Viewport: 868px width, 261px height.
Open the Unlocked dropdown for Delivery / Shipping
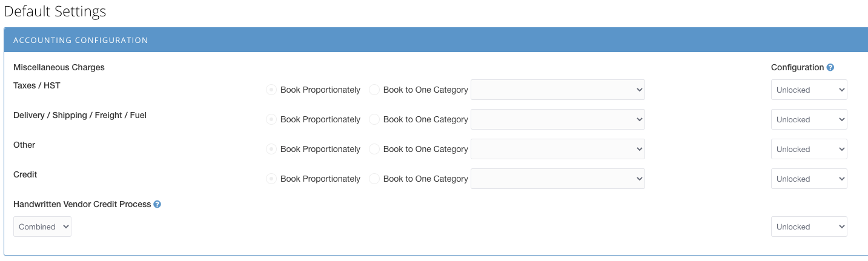(809, 119)
